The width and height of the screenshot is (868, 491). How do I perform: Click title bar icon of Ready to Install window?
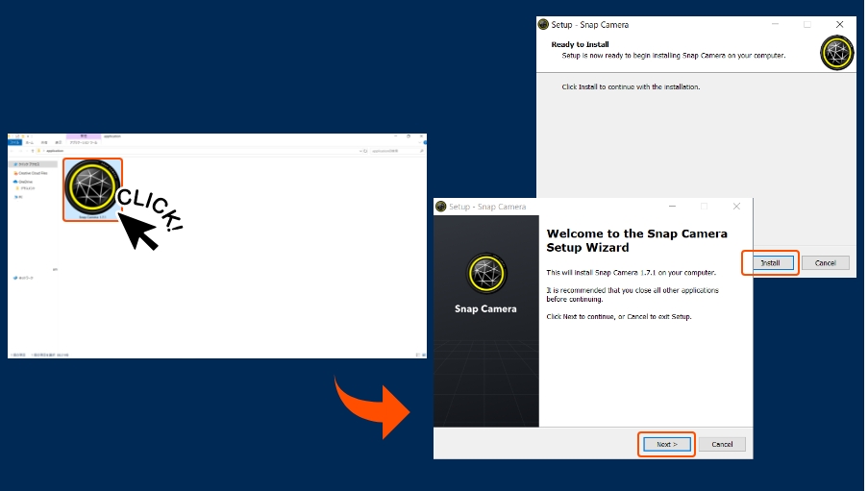543,24
